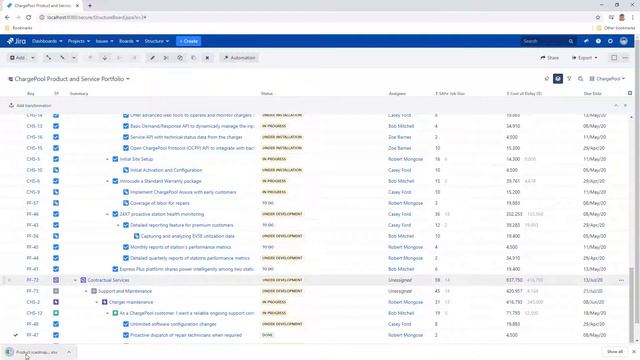Open the Boards menu
This screenshot has height=360, width=640.
[x=129, y=41]
